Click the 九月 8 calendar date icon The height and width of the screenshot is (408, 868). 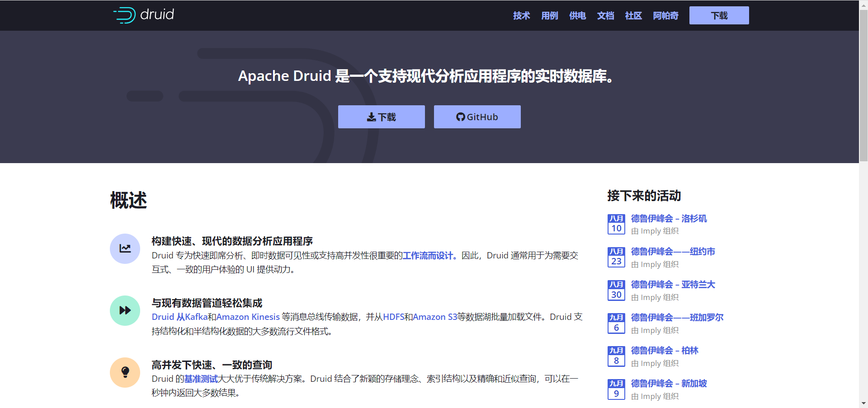pyautogui.click(x=616, y=356)
